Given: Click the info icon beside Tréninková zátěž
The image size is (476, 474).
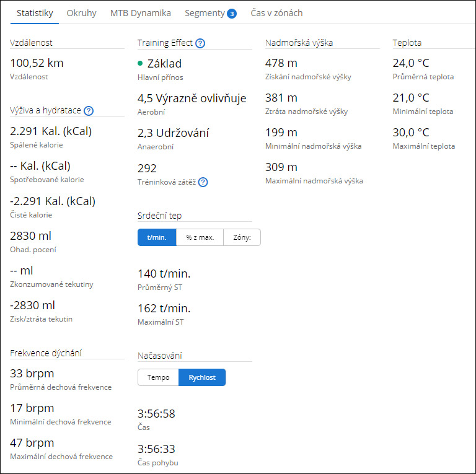Looking at the screenshot, I should click(203, 182).
